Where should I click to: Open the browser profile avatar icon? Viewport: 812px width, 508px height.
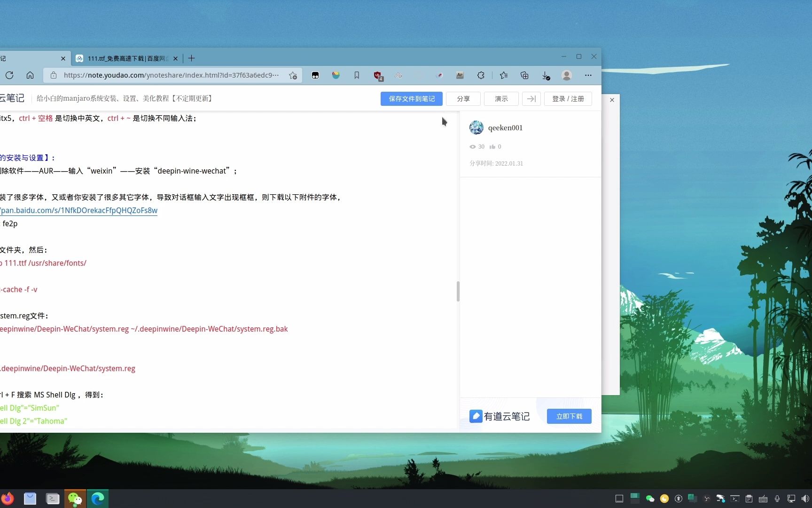(x=566, y=75)
